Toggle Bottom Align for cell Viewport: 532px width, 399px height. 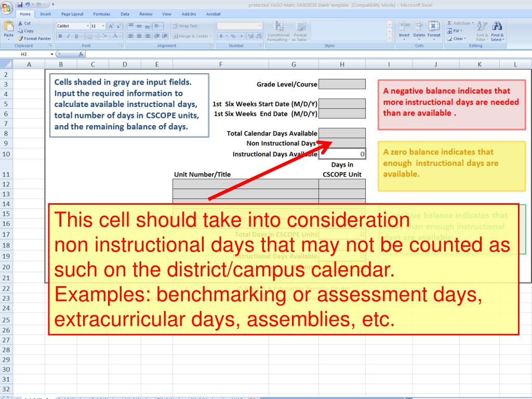pos(147,26)
